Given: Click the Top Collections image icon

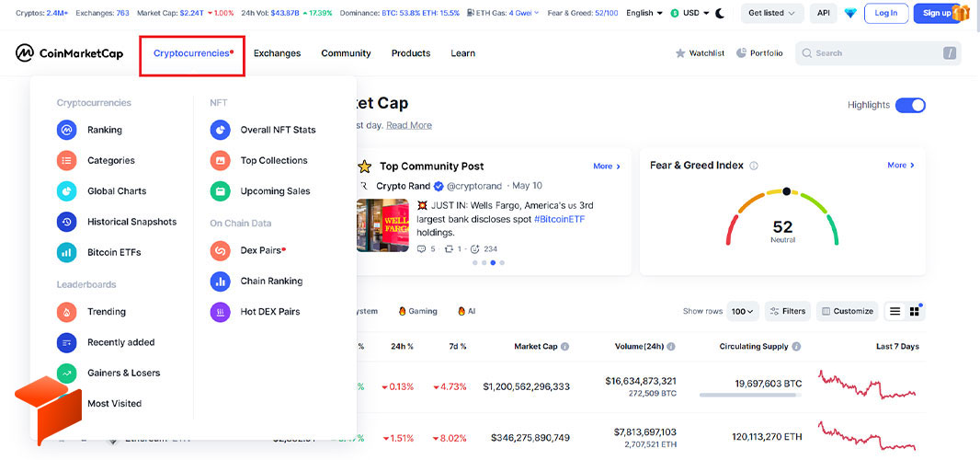Looking at the screenshot, I should [220, 161].
